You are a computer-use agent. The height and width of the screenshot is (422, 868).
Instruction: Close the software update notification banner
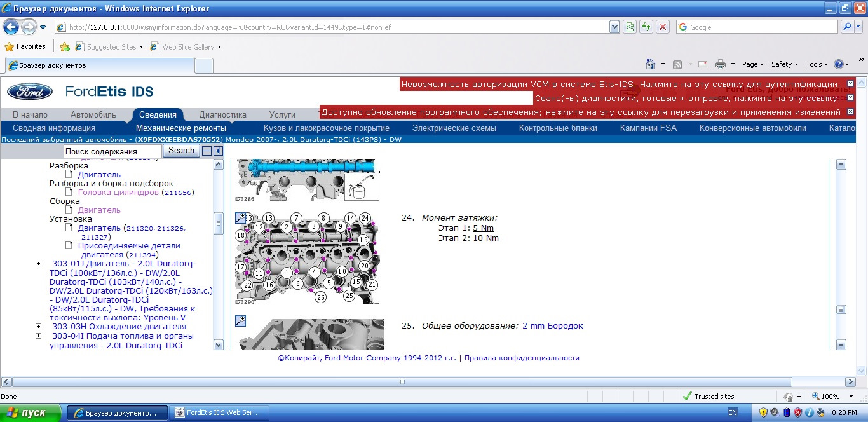[x=851, y=112]
